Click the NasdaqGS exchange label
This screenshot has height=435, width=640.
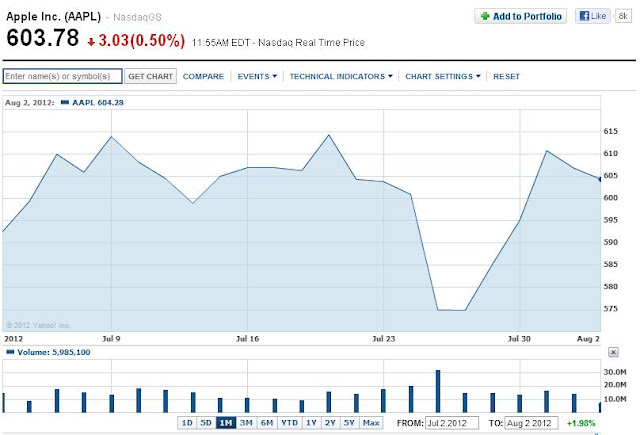point(137,17)
